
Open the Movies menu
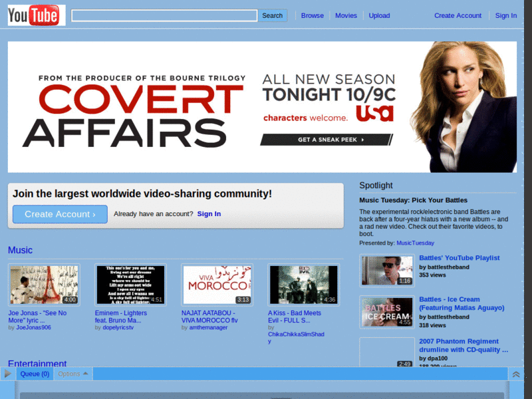(346, 15)
